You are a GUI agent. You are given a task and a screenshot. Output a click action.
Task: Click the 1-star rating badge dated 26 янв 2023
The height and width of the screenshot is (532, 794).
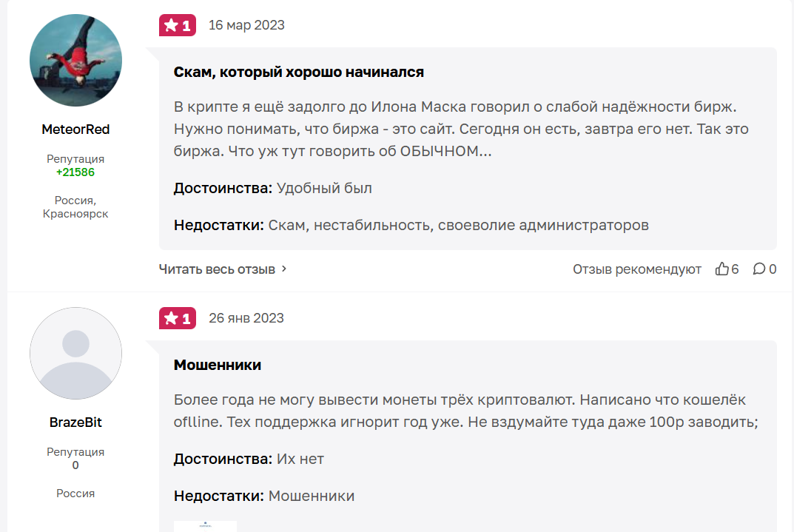[178, 318]
